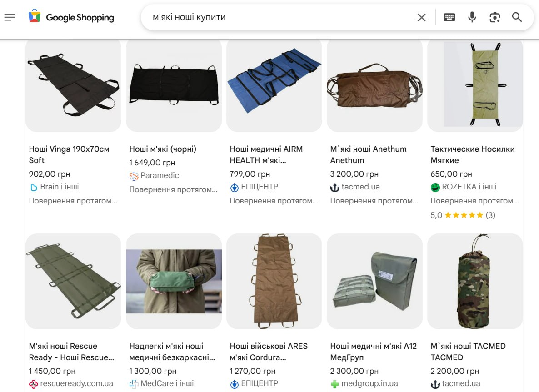This screenshot has height=392, width=539.
Task: Click the price "799,00 грн"
Action: pyautogui.click(x=250, y=174)
